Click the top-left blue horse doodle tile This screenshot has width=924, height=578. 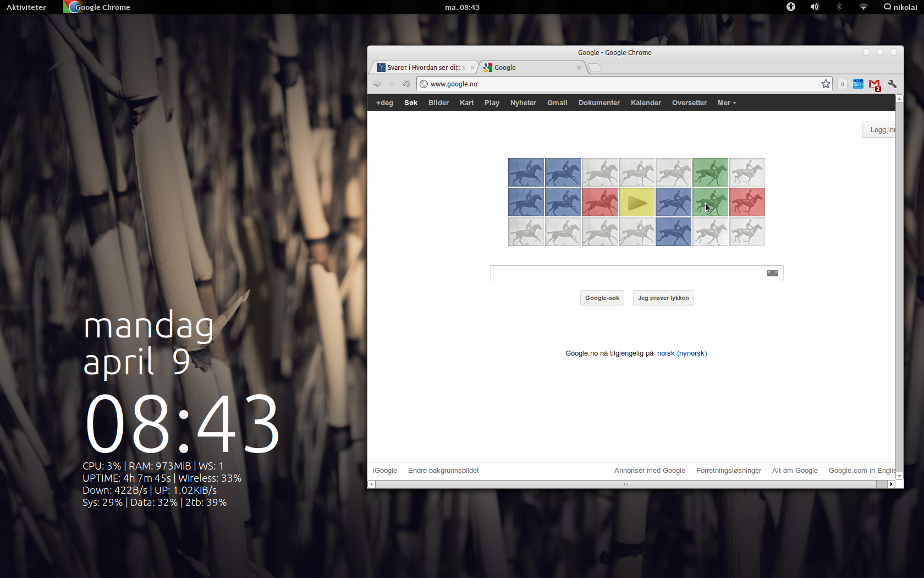526,172
